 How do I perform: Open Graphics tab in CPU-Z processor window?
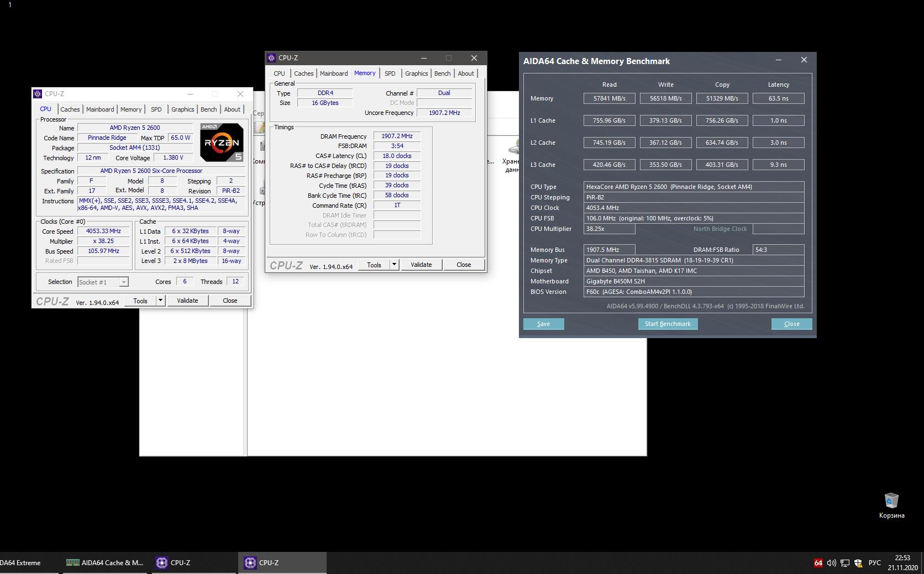[x=182, y=109]
